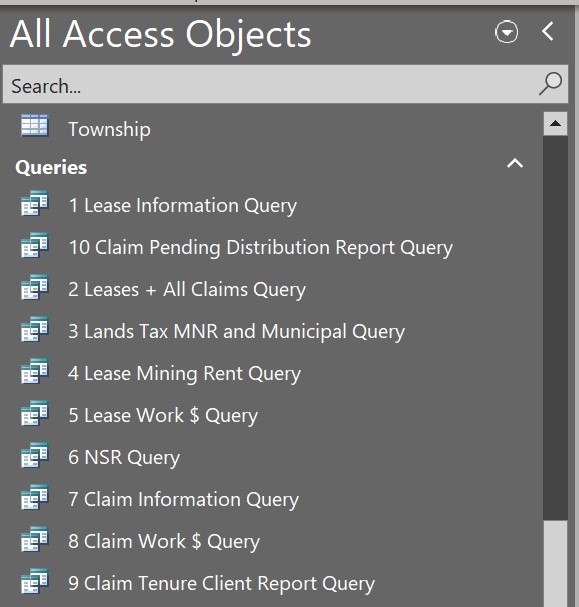Click the icon beside 10 Claim Pending Distribution Report Query
Viewport: 579px width, 607px height.
click(x=34, y=245)
